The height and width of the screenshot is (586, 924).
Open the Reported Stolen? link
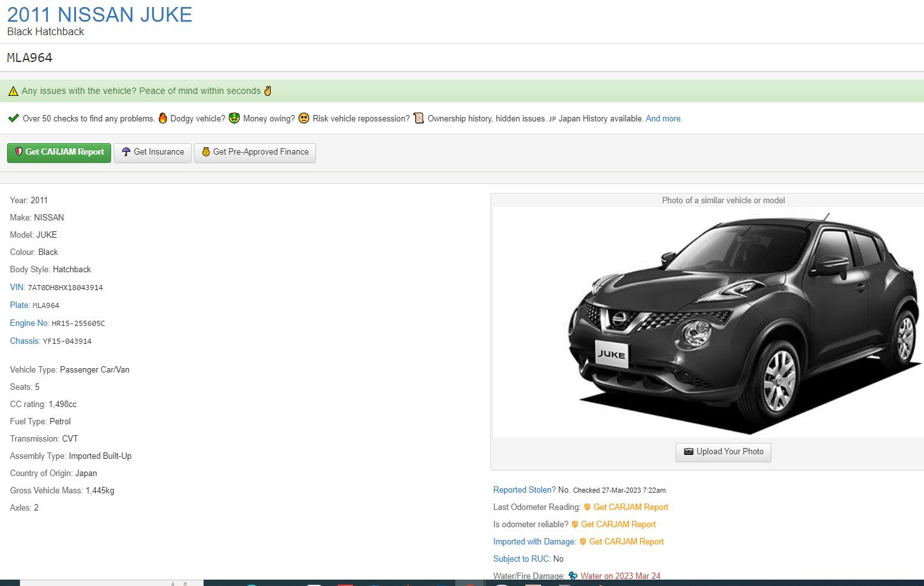coord(524,490)
